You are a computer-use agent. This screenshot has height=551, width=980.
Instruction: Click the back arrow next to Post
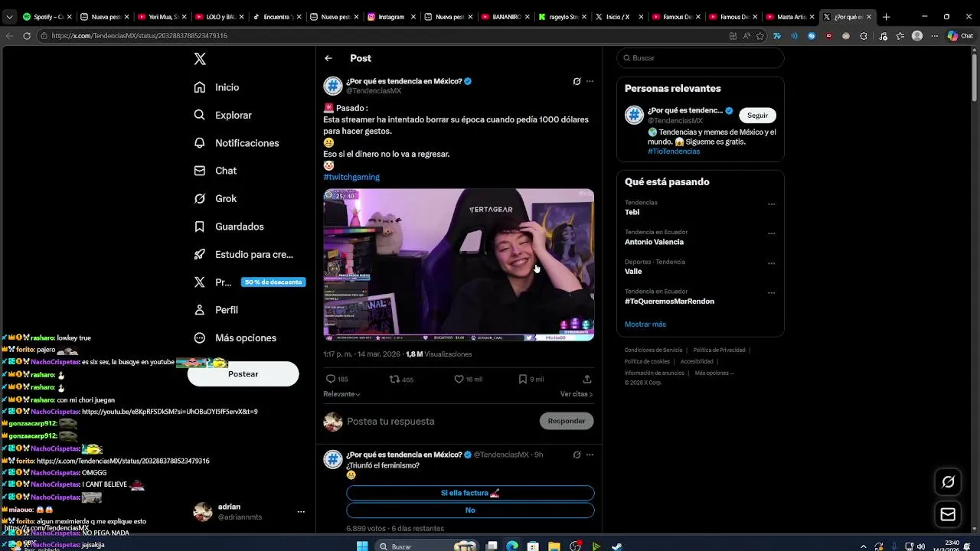pyautogui.click(x=328, y=58)
